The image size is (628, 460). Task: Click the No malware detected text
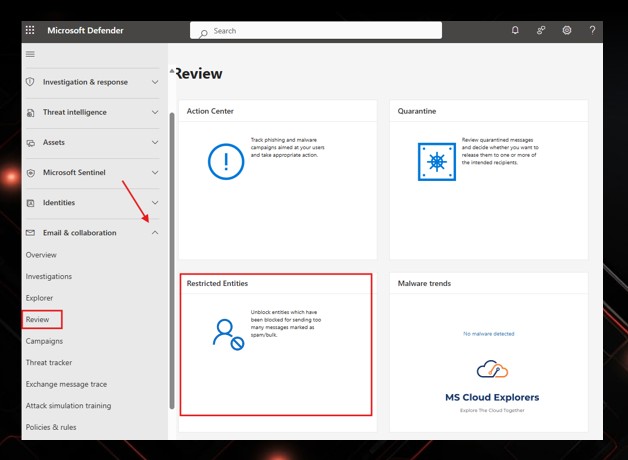pyautogui.click(x=489, y=333)
